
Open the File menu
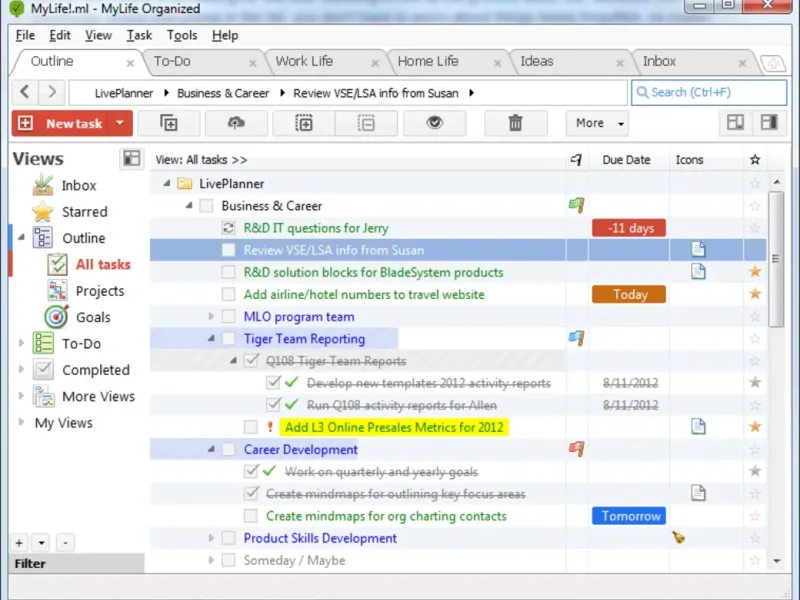point(26,35)
